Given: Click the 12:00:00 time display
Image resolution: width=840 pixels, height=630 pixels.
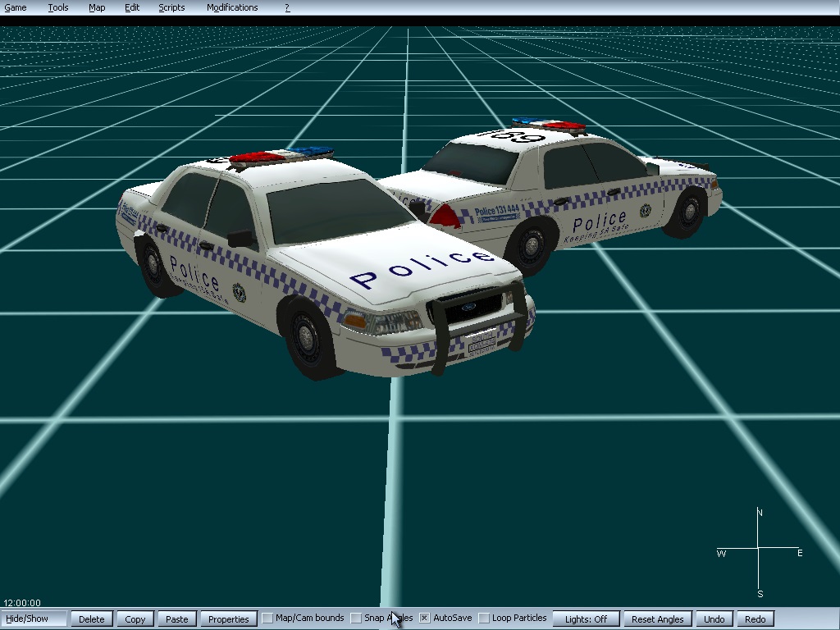Looking at the screenshot, I should coord(22,603).
